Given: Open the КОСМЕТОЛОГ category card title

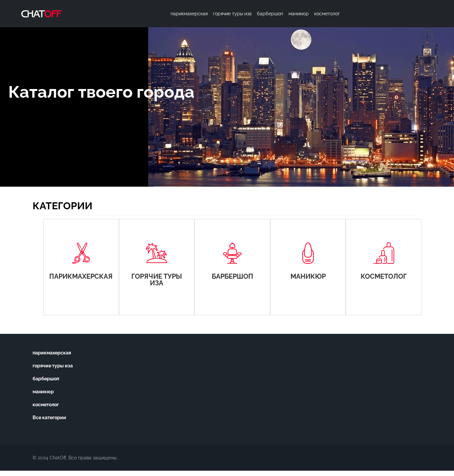Looking at the screenshot, I should point(384,276).
